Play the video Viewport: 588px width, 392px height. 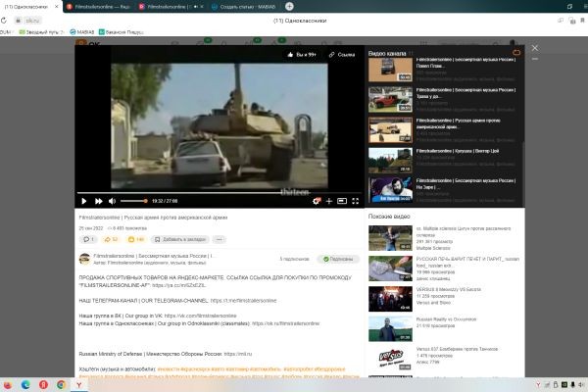83,201
